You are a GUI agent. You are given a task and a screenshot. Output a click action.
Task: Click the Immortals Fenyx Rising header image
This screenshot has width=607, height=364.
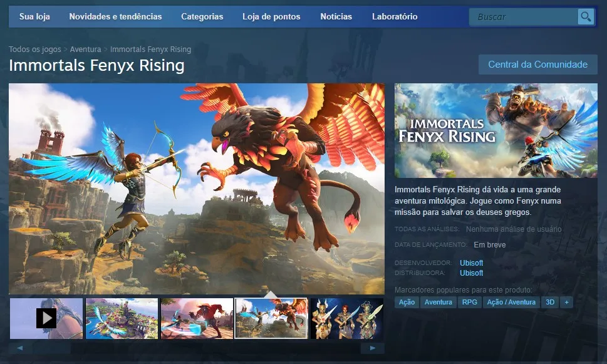click(x=496, y=130)
